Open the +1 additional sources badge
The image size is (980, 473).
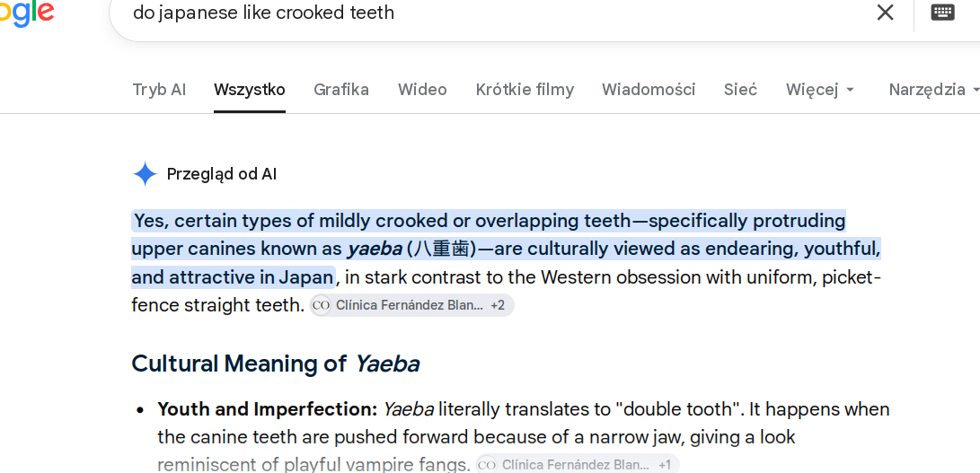pyautogui.click(x=665, y=465)
